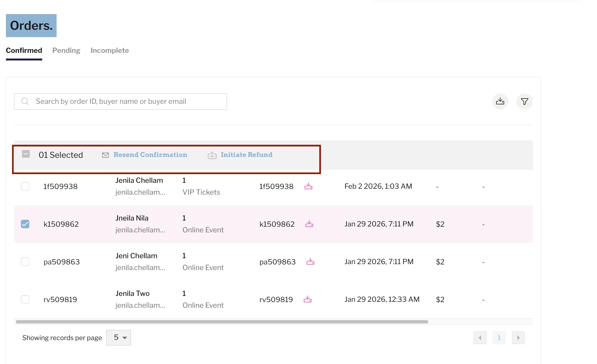Screen dimensions: 597x364
Task: Click the envelope icon beside Resend Confirmation
Action: click(x=105, y=155)
